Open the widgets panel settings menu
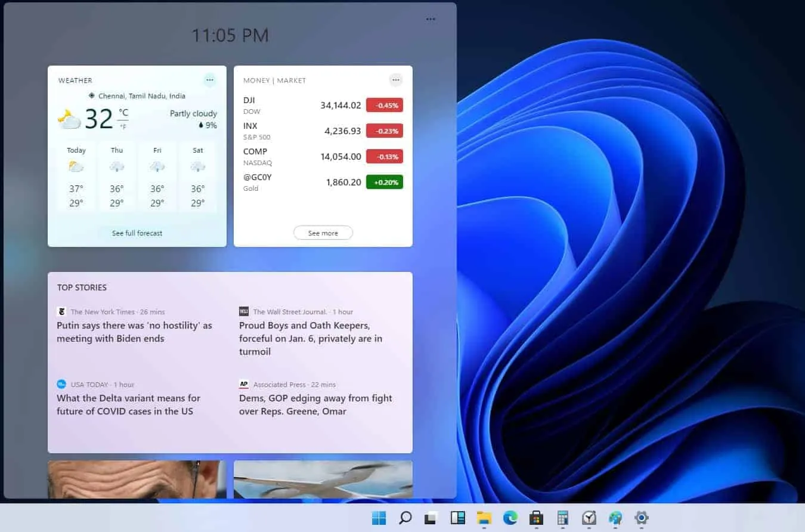This screenshot has width=805, height=532. 431,18
